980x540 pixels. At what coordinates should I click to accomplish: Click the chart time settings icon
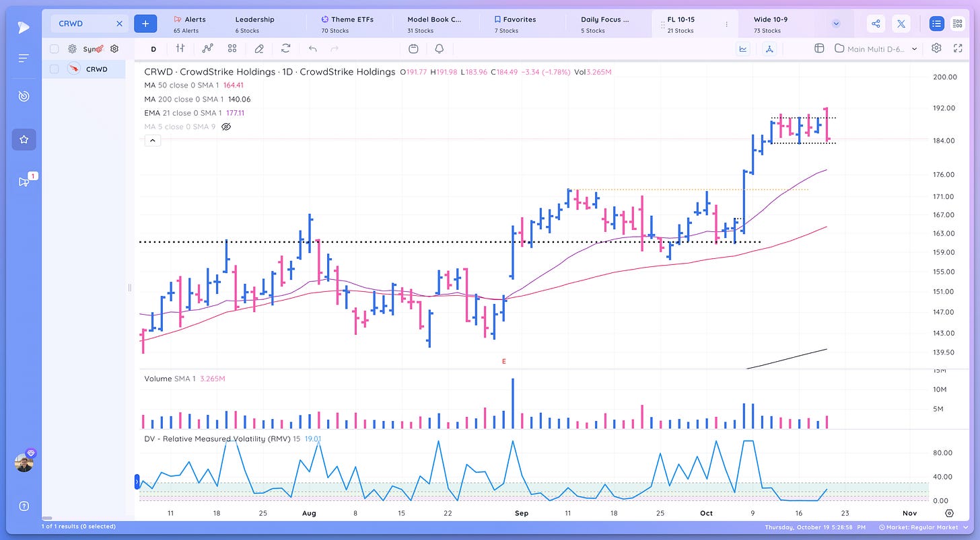pyautogui.click(x=950, y=513)
